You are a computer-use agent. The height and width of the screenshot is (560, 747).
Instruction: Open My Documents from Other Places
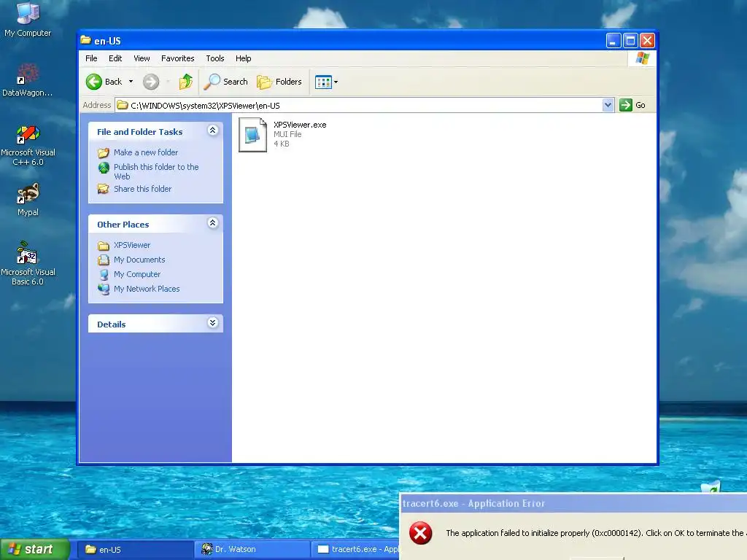pyautogui.click(x=139, y=260)
